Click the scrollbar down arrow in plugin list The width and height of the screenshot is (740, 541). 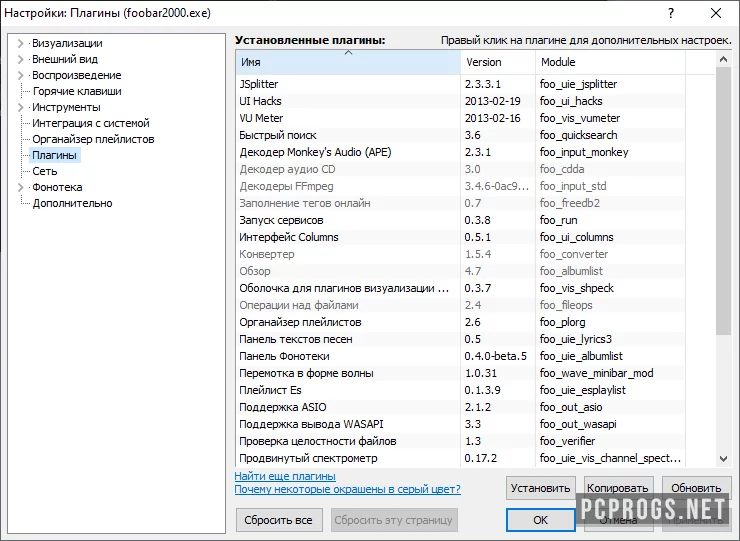point(723,459)
